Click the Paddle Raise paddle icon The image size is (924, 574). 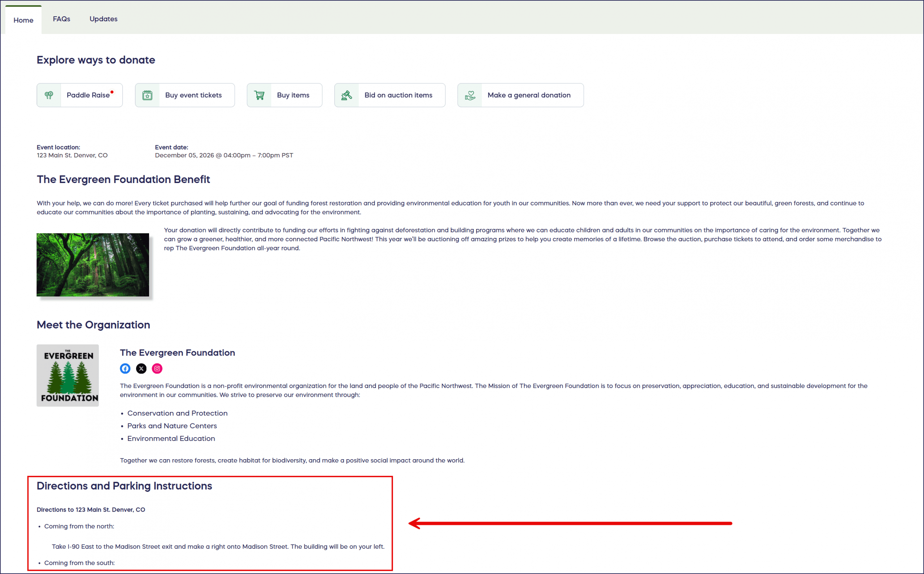pyautogui.click(x=49, y=95)
